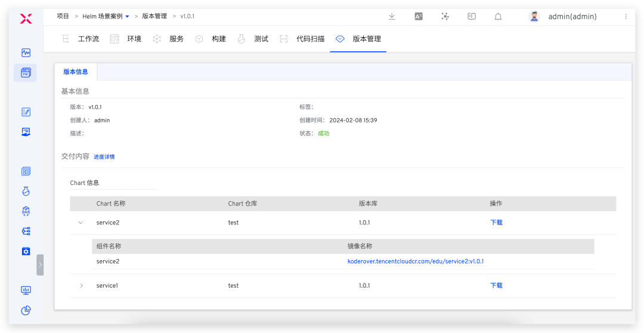This screenshot has width=644, height=333.
Task: Switch to the 工作流 tab
Action: (x=88, y=39)
